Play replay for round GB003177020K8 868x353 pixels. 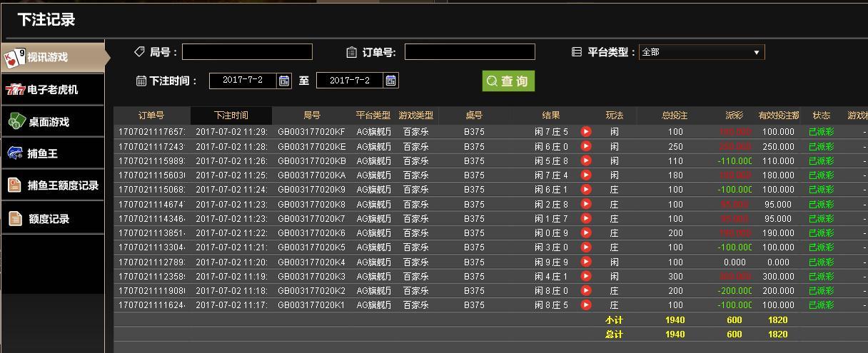click(586, 204)
